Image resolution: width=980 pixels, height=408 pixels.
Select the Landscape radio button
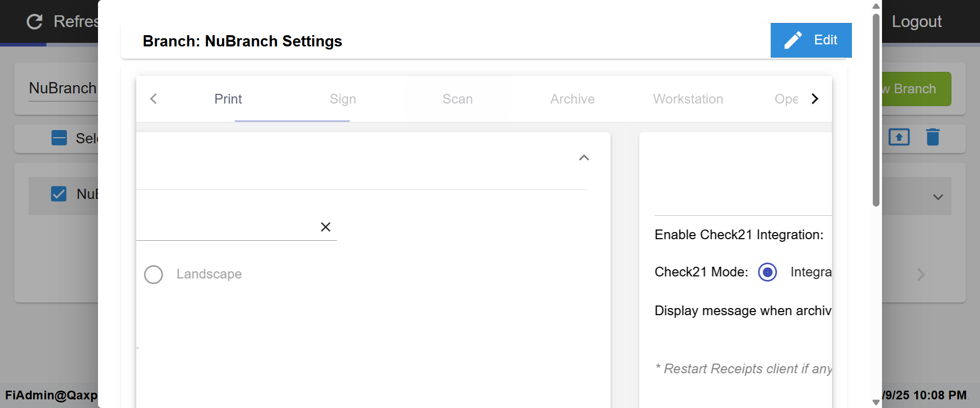point(154,274)
